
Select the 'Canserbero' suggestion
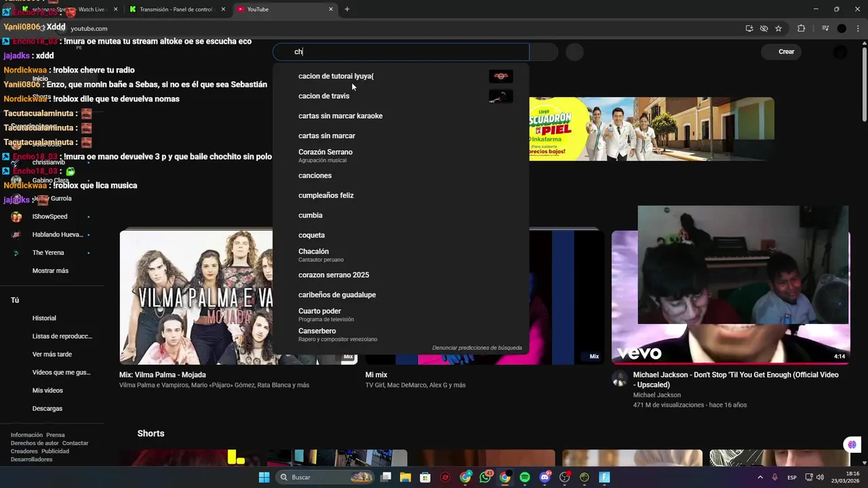(x=401, y=335)
